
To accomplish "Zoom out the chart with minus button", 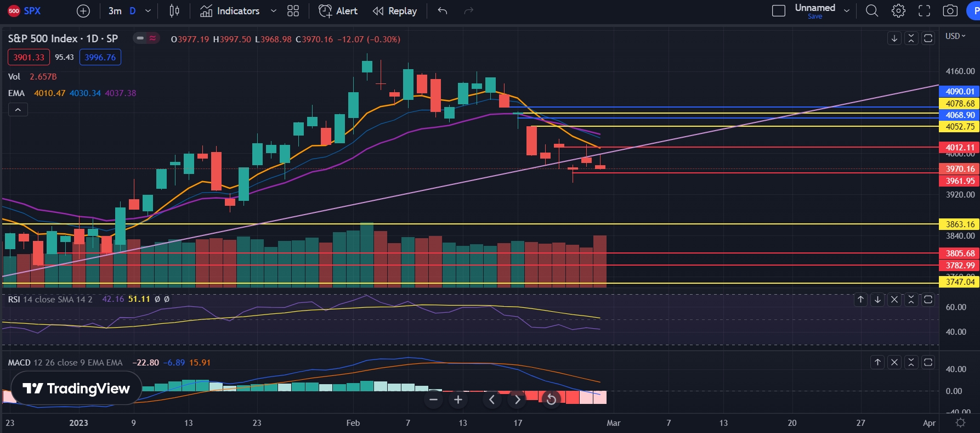I will point(433,400).
